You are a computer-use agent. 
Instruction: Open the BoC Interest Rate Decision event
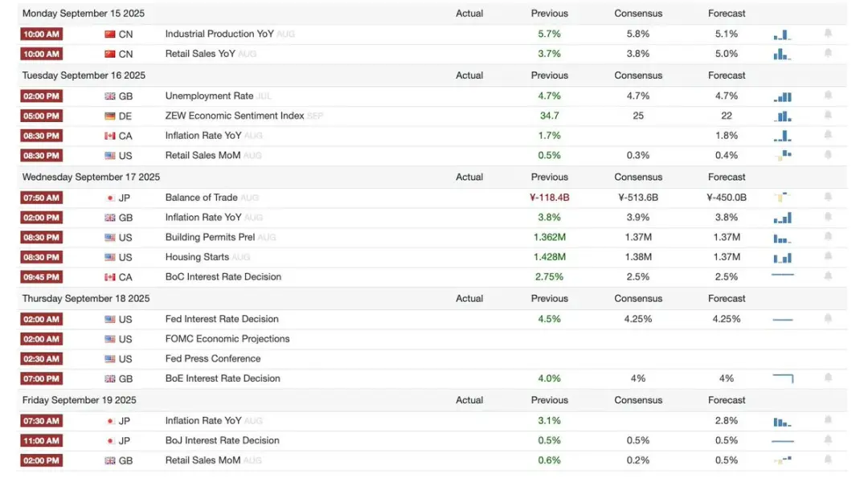[223, 276]
